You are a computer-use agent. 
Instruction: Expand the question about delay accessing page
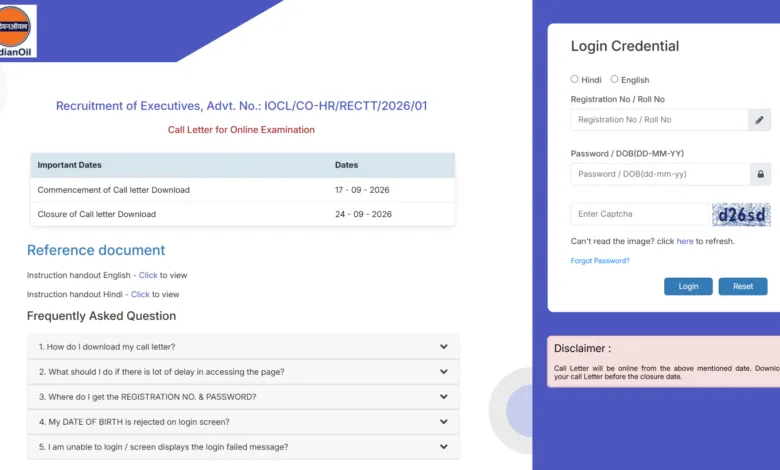[x=243, y=372]
